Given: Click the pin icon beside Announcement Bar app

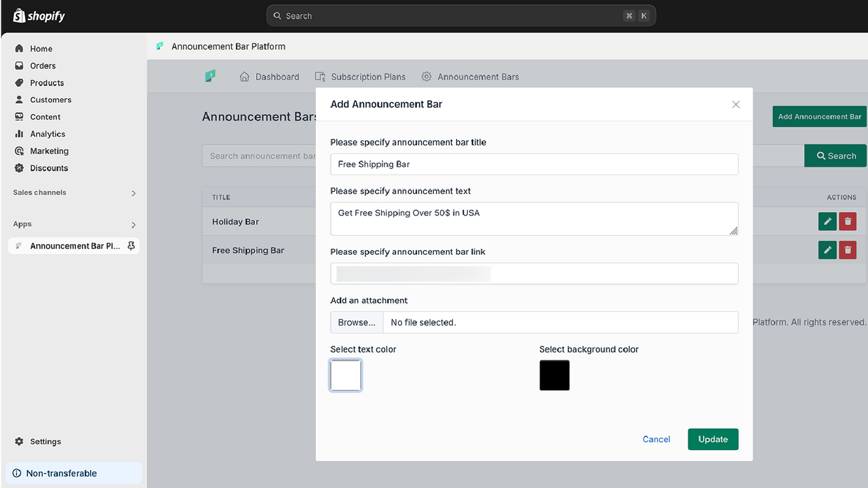Looking at the screenshot, I should click(132, 246).
